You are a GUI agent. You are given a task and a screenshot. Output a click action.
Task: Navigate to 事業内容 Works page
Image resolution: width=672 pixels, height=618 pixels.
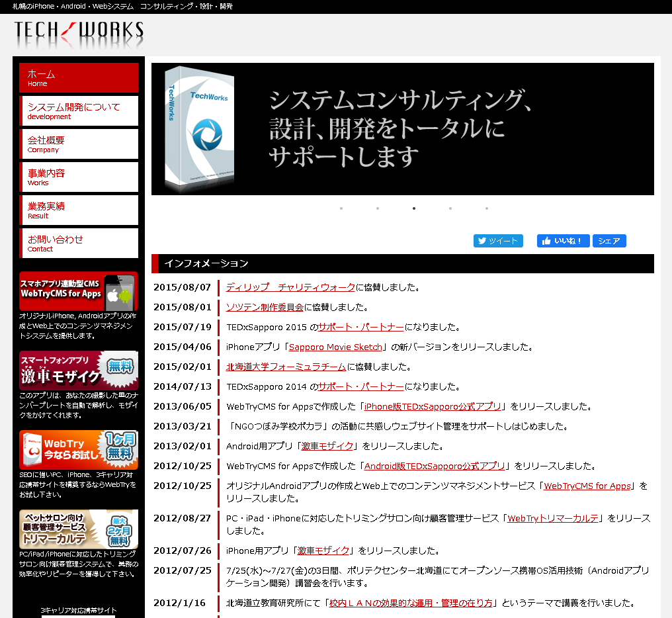coord(79,177)
